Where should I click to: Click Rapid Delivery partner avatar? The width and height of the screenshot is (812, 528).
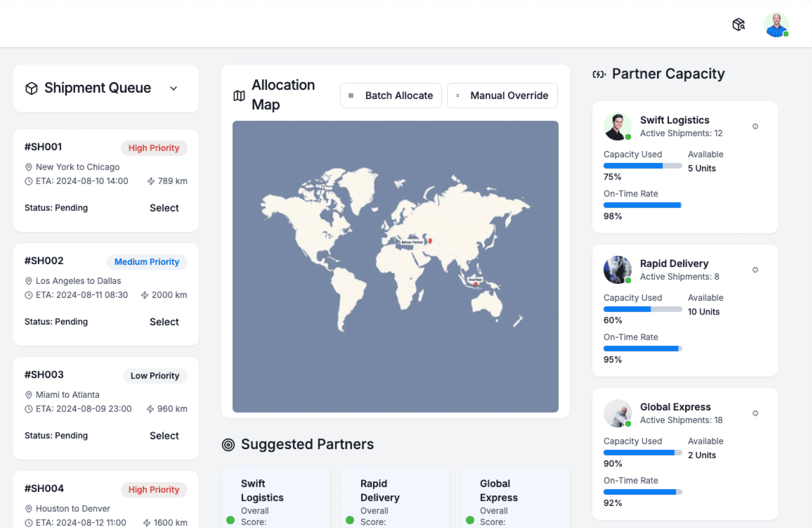coord(617,269)
